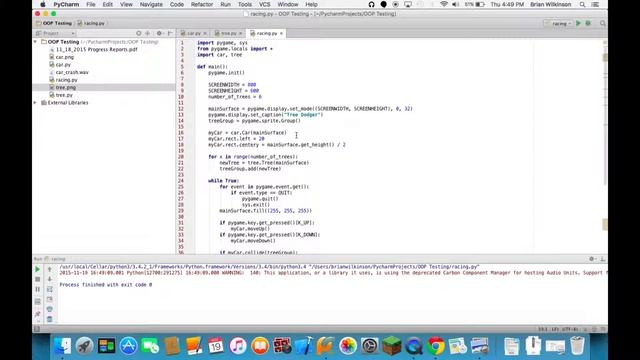
Task: Open the Run menu
Action: pos(225,4)
